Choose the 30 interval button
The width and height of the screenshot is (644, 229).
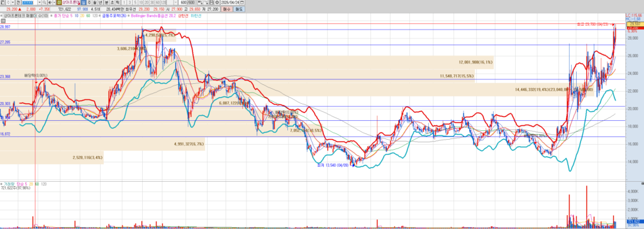point(152,3)
